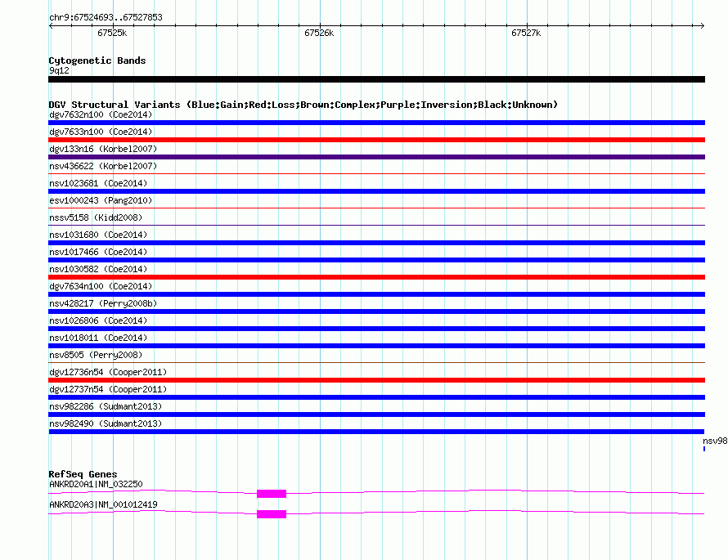Click variant label nssv5158 (Kidd2008)
728x560 pixels.
96,217
